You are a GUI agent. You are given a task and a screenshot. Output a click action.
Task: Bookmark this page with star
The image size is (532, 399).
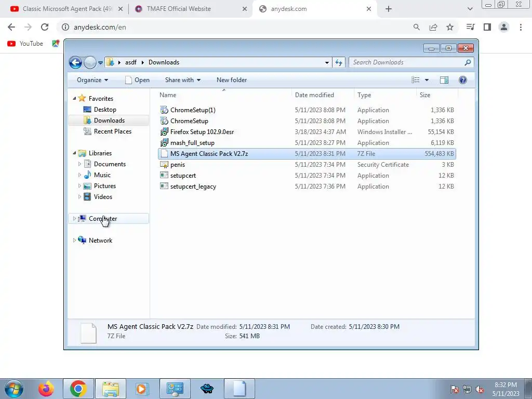(x=450, y=27)
